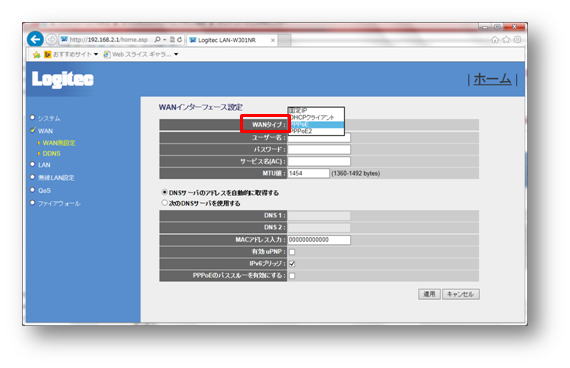This screenshot has height=368, width=570.
Task: Open the browser tools gear icon
Action: click(x=517, y=39)
